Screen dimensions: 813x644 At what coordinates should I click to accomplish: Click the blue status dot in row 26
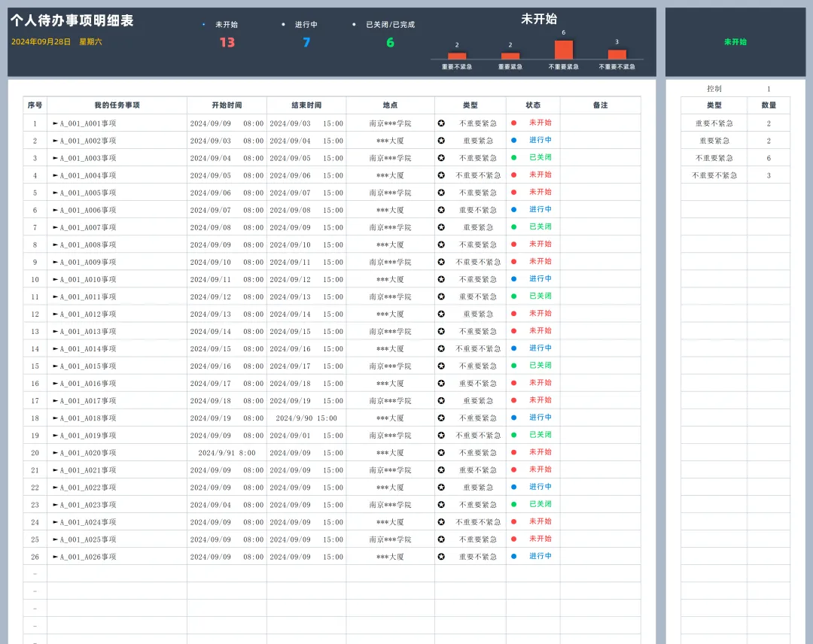(x=514, y=556)
